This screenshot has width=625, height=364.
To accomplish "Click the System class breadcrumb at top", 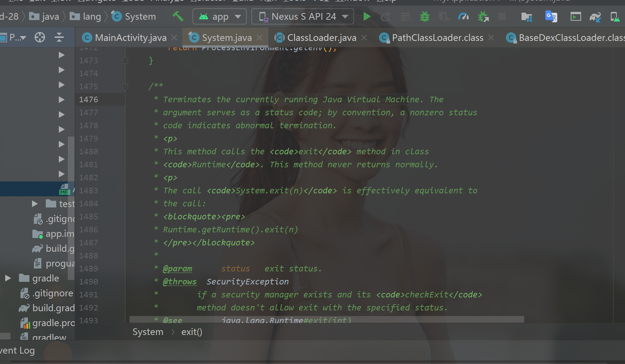I will click(x=134, y=16).
